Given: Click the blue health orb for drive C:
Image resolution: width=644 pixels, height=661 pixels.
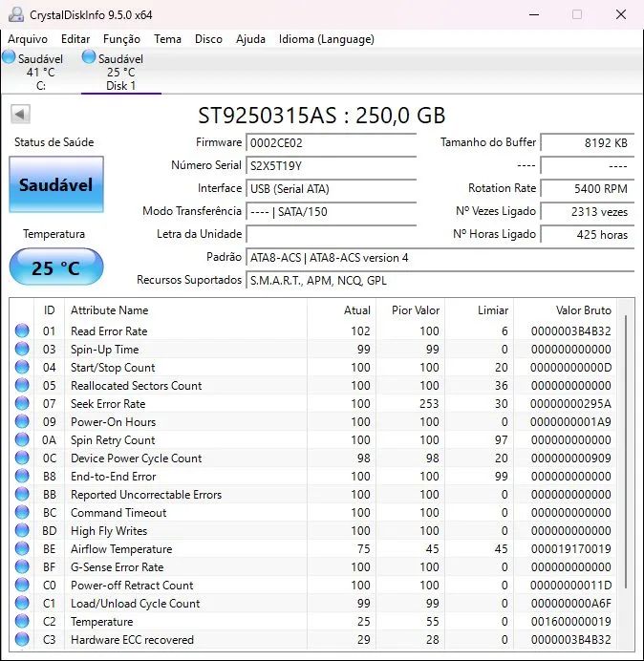Looking at the screenshot, I should [x=9, y=57].
